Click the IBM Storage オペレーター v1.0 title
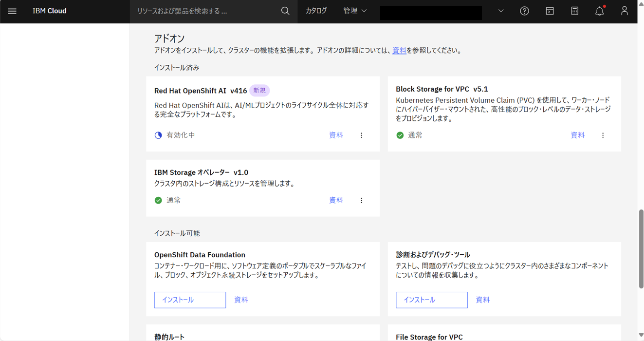Screen dimensions: 644x341 tap(201, 172)
